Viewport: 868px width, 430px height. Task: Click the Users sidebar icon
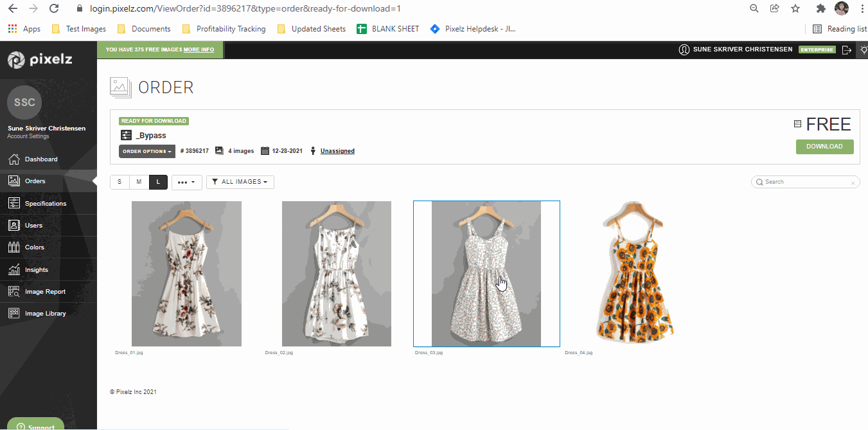tap(13, 226)
